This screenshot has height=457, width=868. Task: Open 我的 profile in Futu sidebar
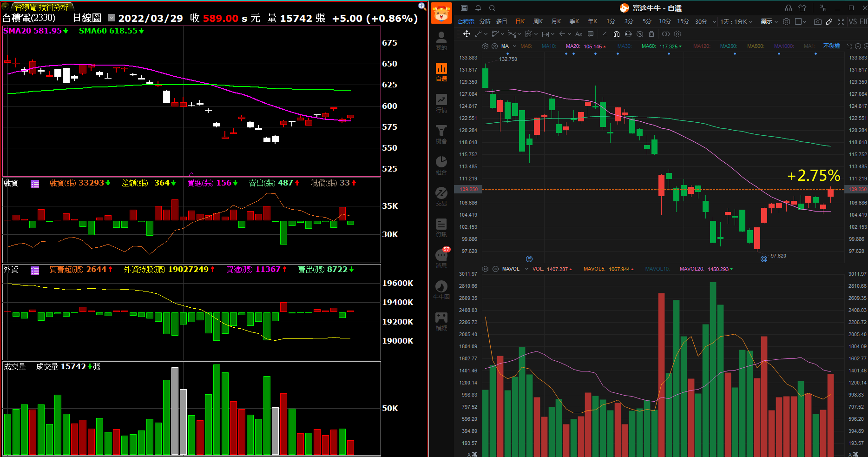pyautogui.click(x=441, y=41)
